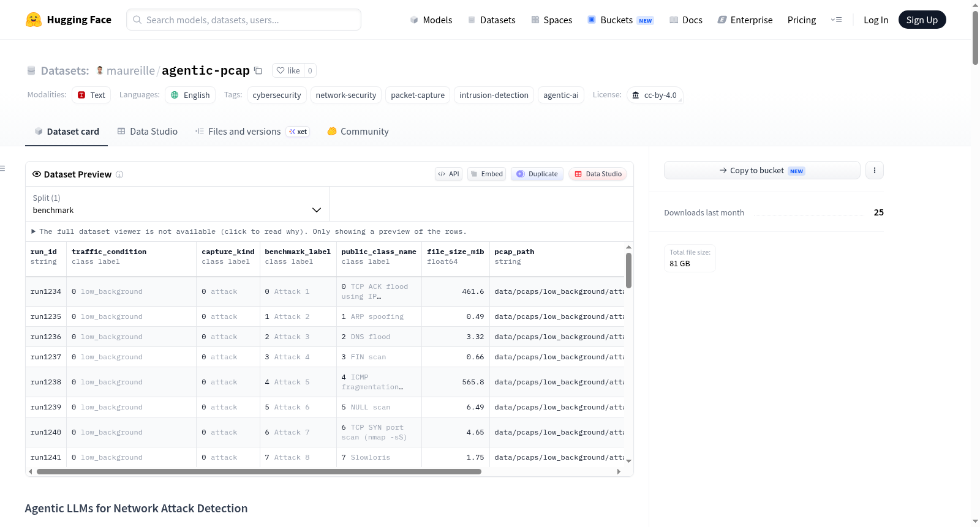Viewport: 980px width, 527px height.
Task: Click the table vertical scrollbar thumb
Action: [628, 270]
